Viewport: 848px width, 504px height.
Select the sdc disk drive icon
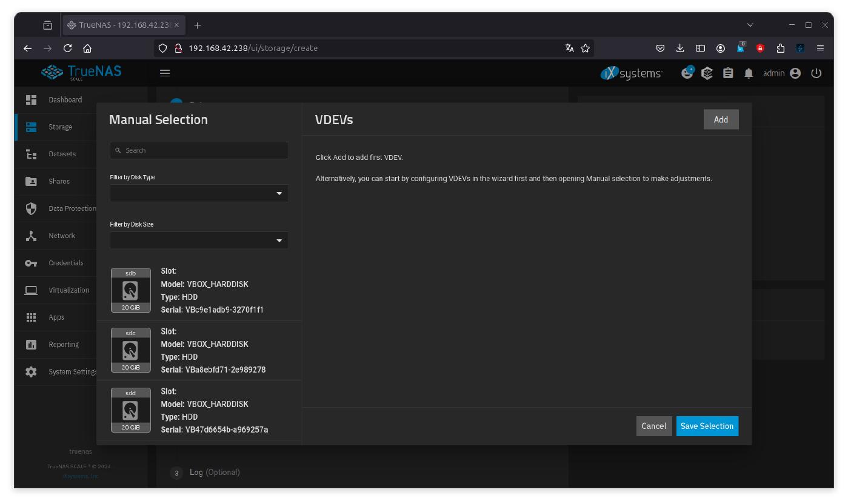point(130,350)
